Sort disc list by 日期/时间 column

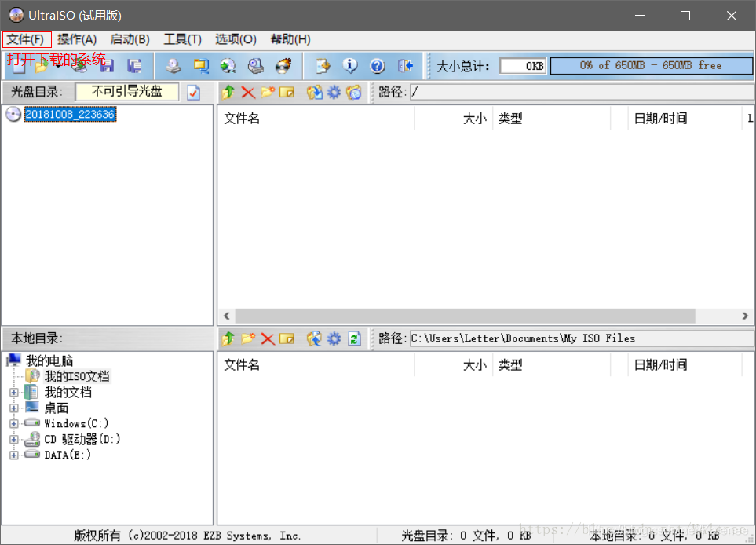[x=685, y=118]
